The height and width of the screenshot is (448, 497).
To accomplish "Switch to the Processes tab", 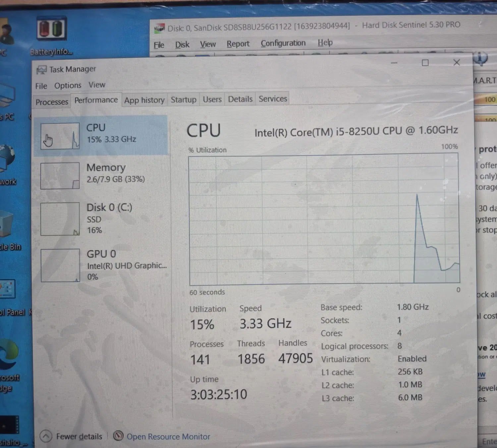I will click(x=52, y=102).
